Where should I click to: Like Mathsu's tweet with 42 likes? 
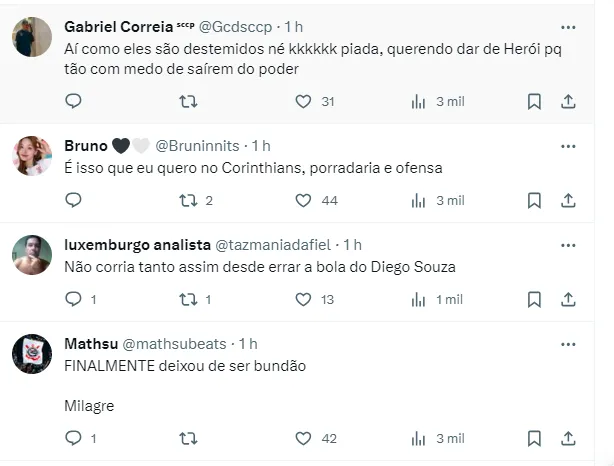[304, 438]
